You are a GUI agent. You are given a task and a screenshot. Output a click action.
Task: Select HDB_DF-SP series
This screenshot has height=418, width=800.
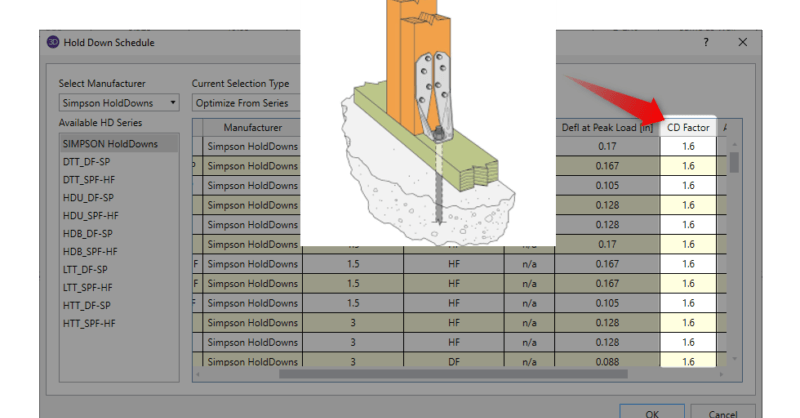click(87, 233)
